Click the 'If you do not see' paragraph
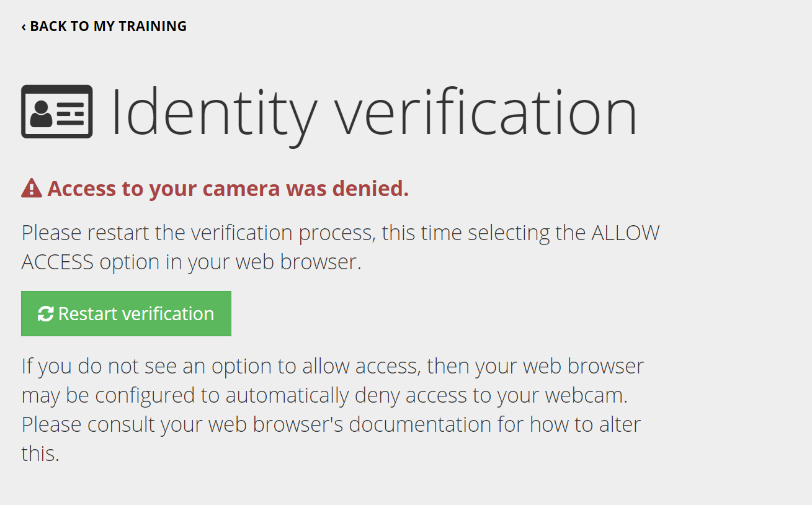 tap(332, 409)
